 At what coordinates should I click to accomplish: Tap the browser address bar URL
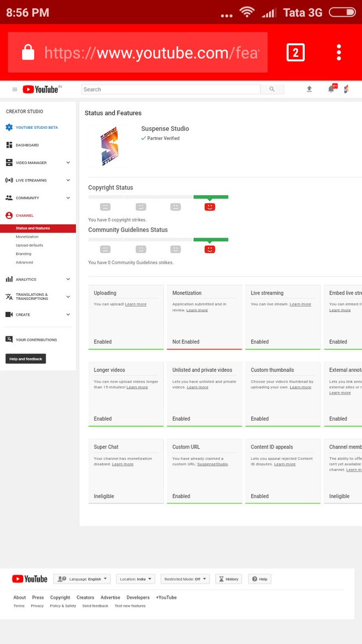tap(151, 53)
